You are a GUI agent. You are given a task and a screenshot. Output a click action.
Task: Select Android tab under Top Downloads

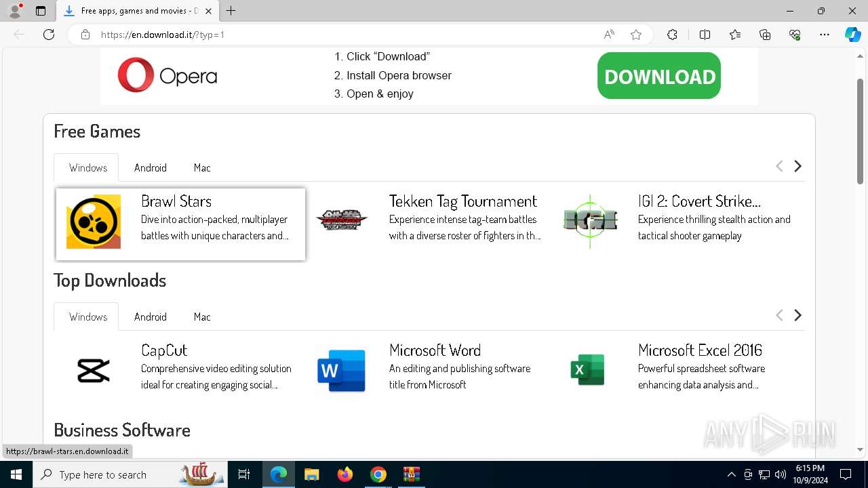(x=151, y=317)
